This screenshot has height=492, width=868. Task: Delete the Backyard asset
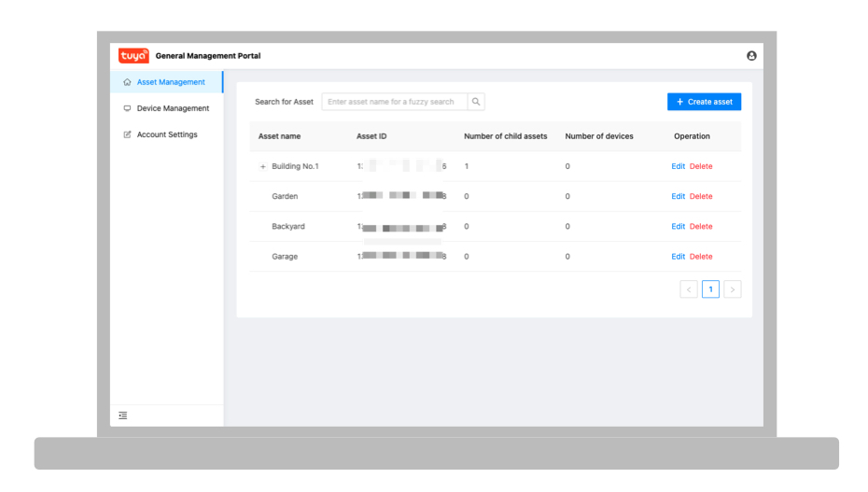[x=701, y=226]
